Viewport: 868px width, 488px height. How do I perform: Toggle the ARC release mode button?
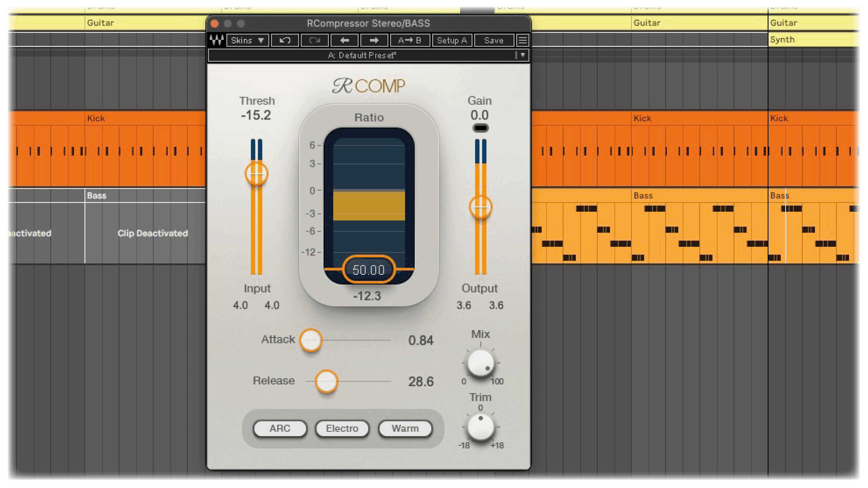280,428
